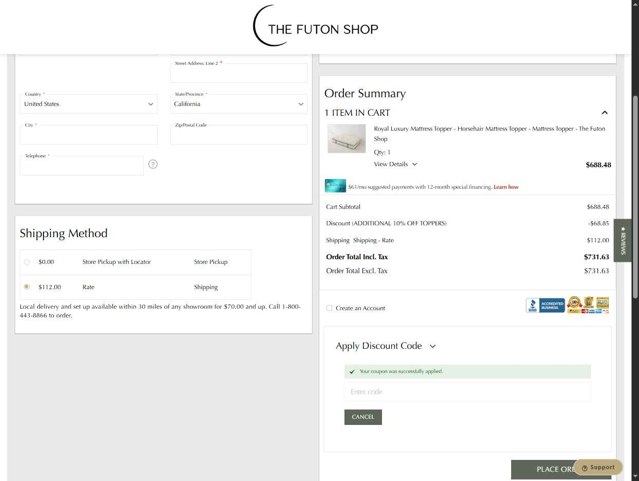This screenshot has height=481, width=639.
Task: Click the mattress topper product thumbnail
Action: [x=346, y=139]
